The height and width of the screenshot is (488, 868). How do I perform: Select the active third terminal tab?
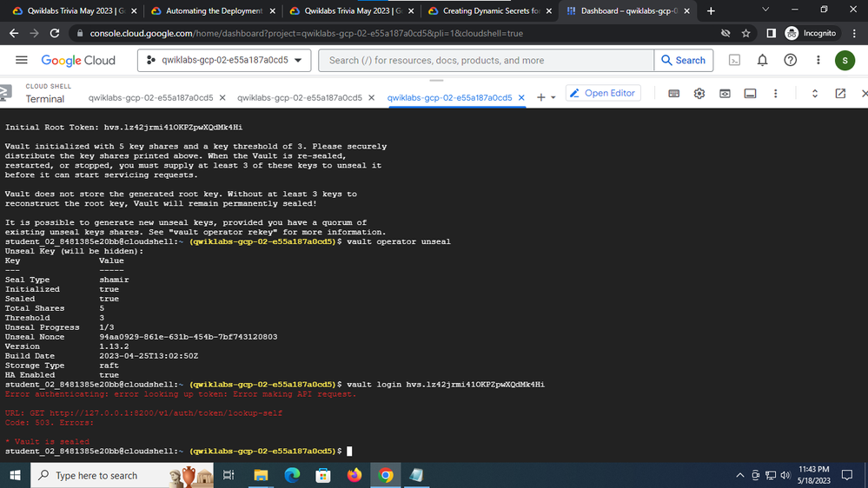pyautogui.click(x=449, y=97)
